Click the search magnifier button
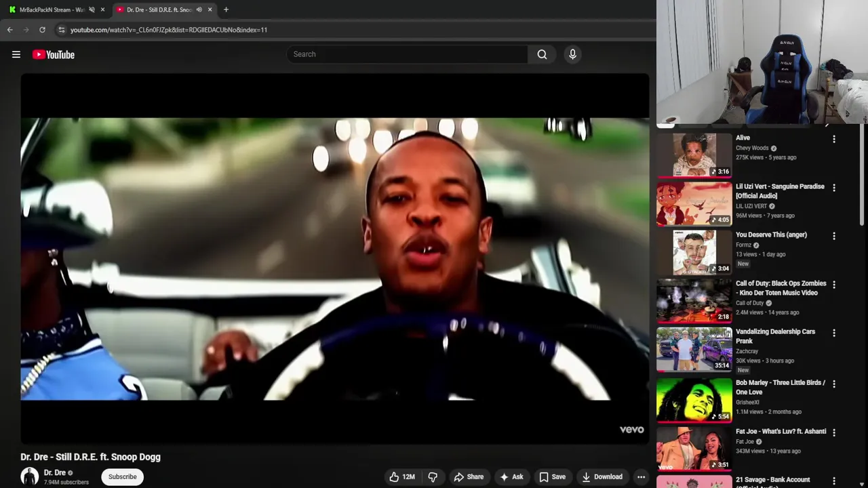Screen dimensions: 868x488 coord(542,54)
